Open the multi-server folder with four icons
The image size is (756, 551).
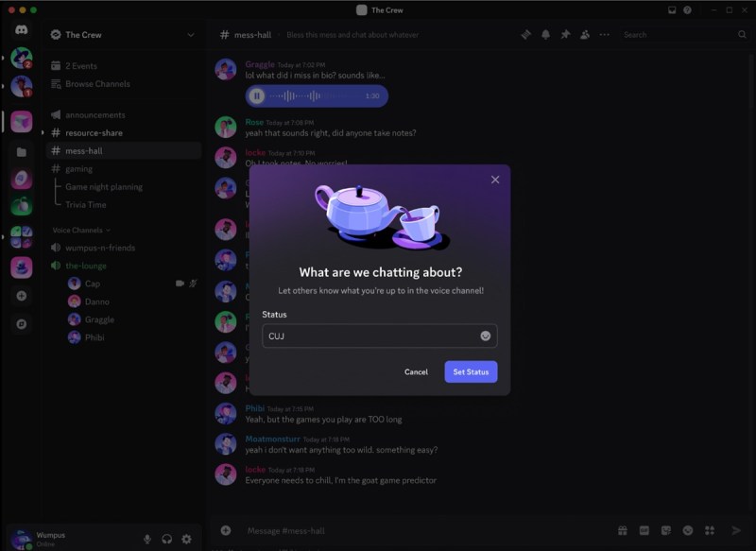click(22, 237)
